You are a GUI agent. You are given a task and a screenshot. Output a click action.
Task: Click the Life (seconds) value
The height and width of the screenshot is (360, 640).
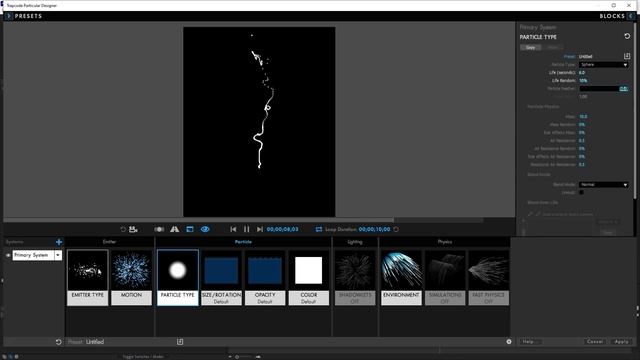pyautogui.click(x=582, y=73)
